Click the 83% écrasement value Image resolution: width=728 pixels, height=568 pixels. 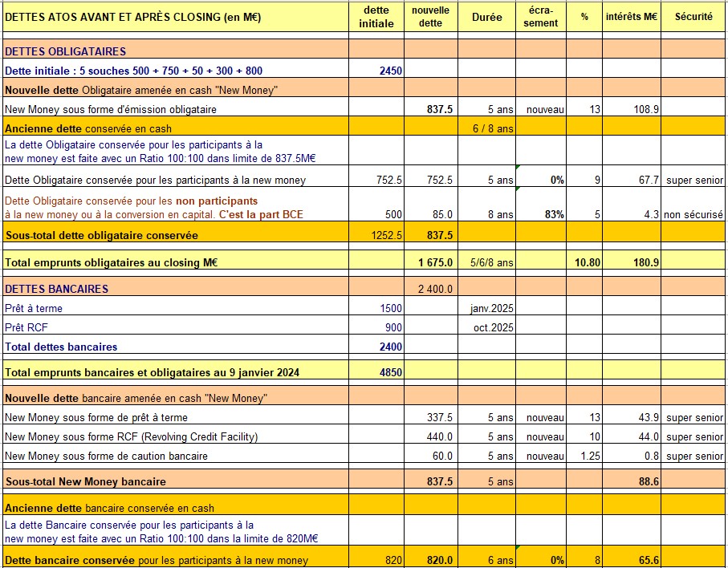click(554, 214)
